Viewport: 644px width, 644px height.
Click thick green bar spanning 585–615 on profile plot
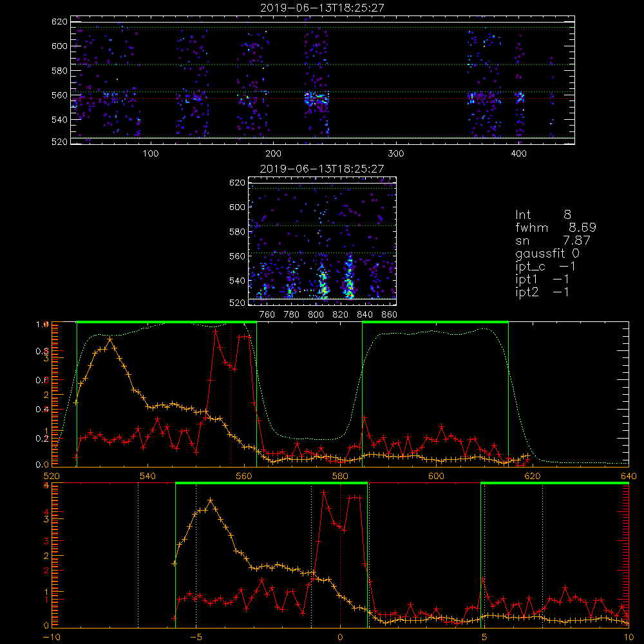[x=435, y=322]
